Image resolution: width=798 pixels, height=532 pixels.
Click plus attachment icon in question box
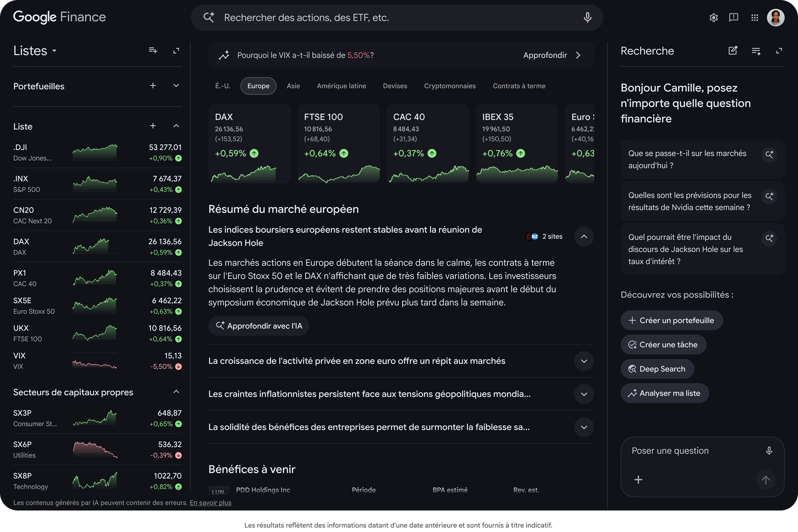(638, 480)
